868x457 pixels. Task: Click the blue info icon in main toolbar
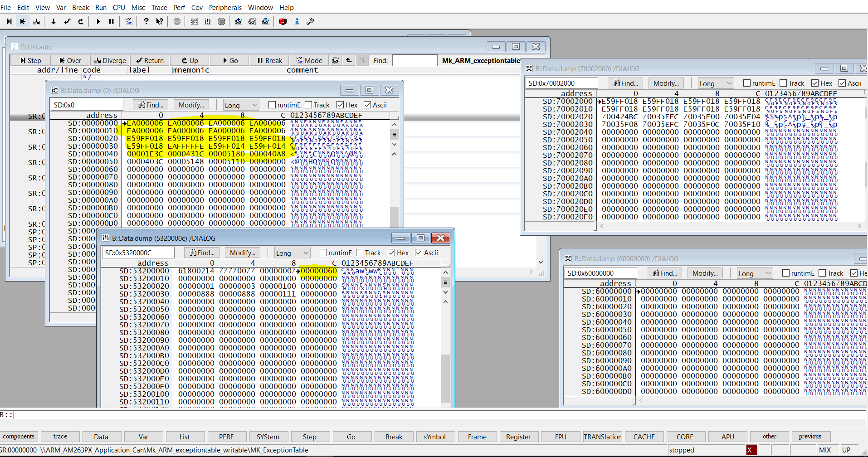pos(297,21)
